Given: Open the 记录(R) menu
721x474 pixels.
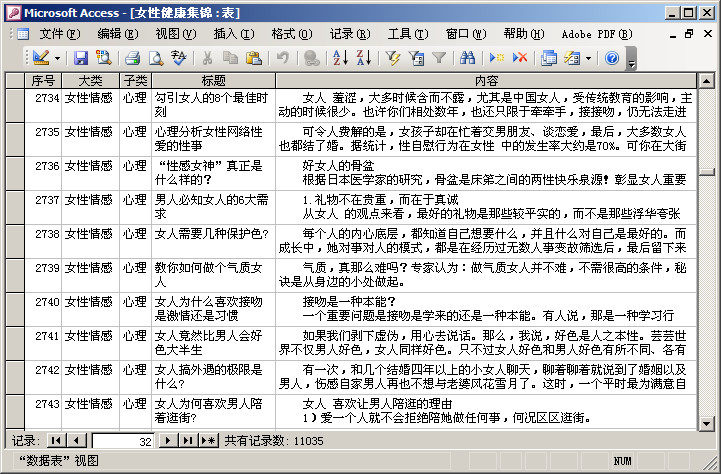Looking at the screenshot, I should 349,34.
